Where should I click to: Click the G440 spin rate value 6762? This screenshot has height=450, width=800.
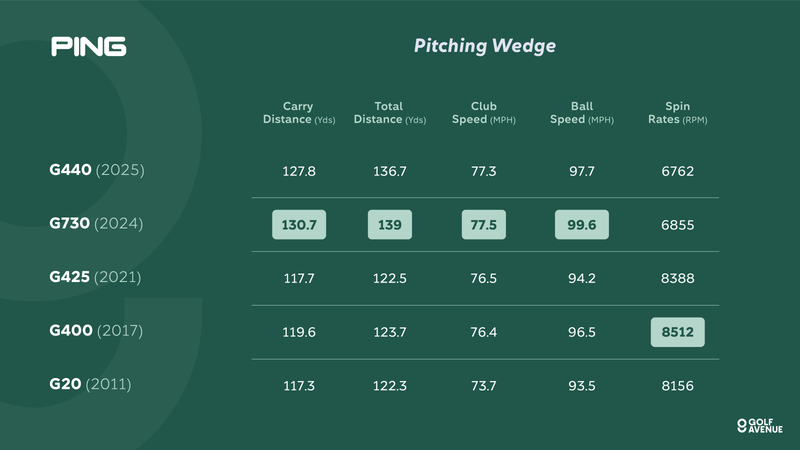677,171
